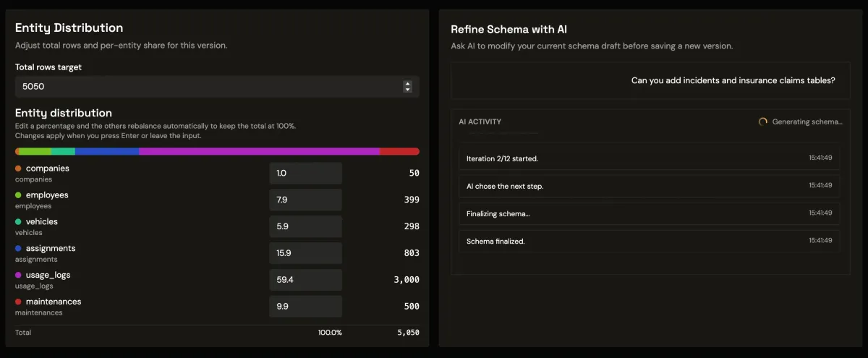Click the Generating schema spinner icon
This screenshot has height=358, width=868.
762,122
